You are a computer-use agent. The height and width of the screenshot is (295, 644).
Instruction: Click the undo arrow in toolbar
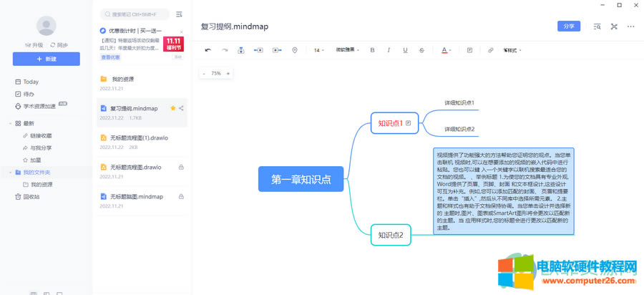coord(208,50)
